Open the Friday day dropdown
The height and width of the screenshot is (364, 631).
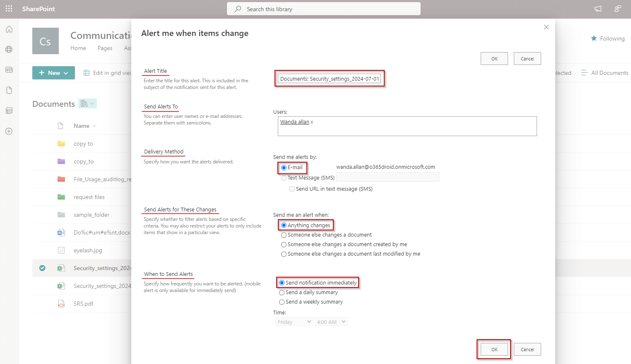[x=294, y=321]
